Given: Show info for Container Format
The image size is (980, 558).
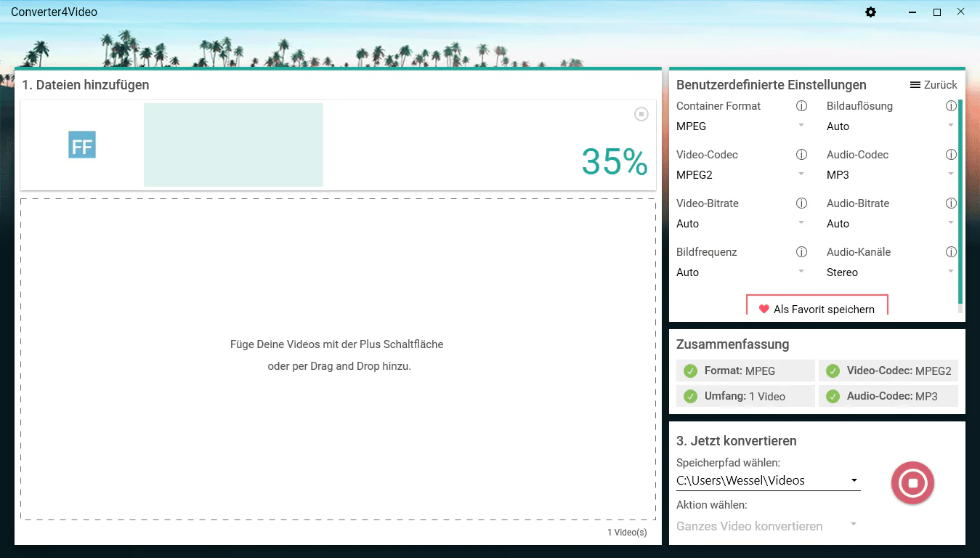Looking at the screenshot, I should tap(801, 106).
